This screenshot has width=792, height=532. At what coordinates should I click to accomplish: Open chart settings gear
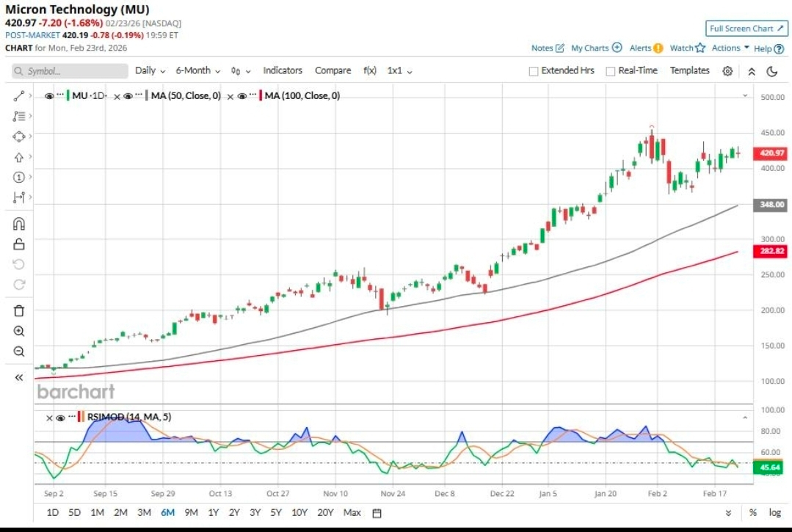pos(727,71)
